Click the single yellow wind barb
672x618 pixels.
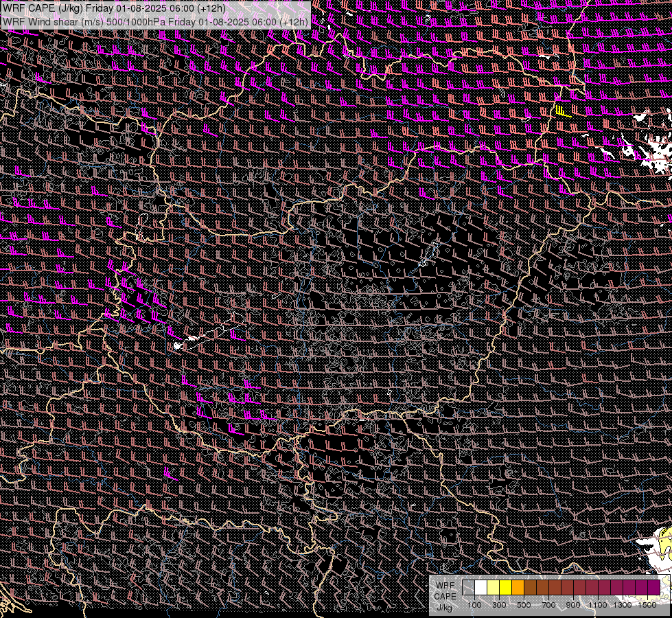pyautogui.click(x=562, y=111)
